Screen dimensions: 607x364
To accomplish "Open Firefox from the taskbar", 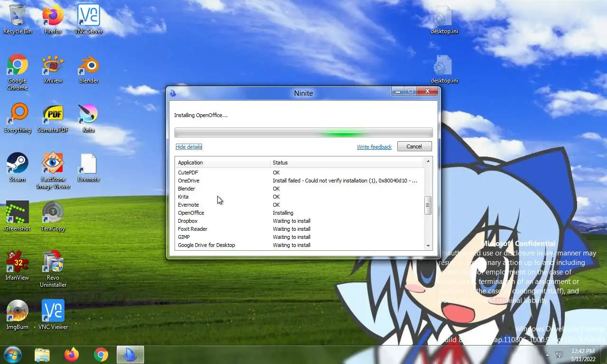I will point(72,355).
